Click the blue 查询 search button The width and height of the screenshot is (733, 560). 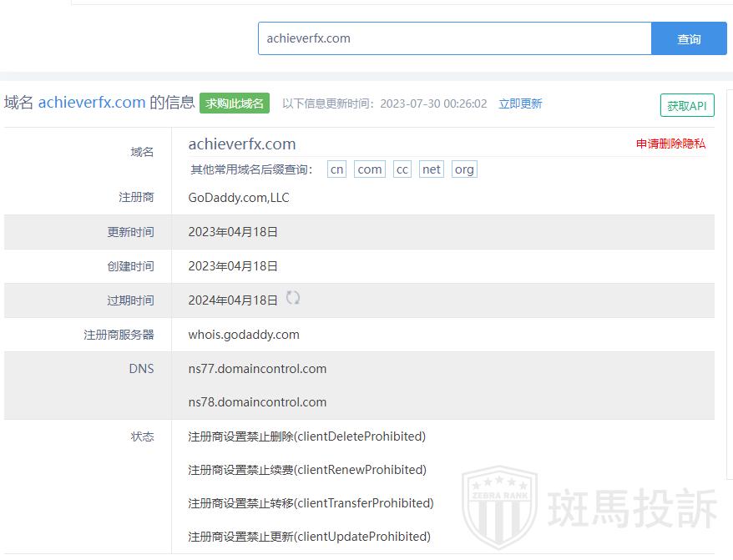(689, 38)
